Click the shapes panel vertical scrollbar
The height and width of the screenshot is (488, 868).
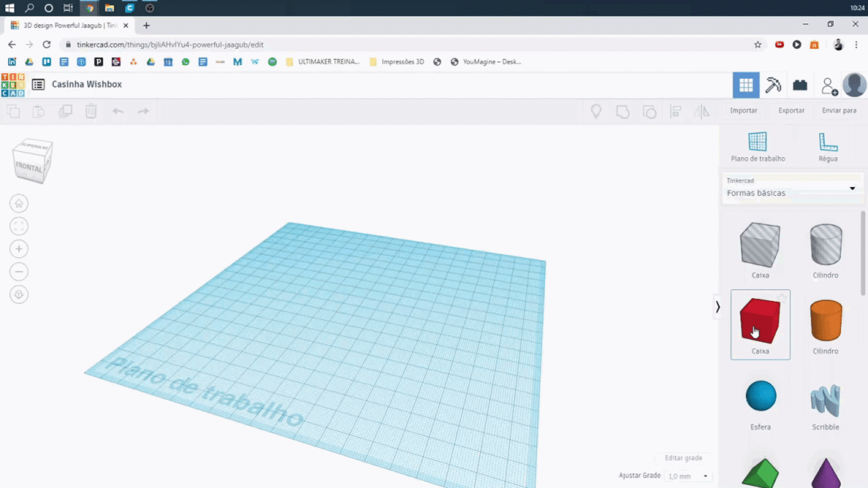click(864, 254)
